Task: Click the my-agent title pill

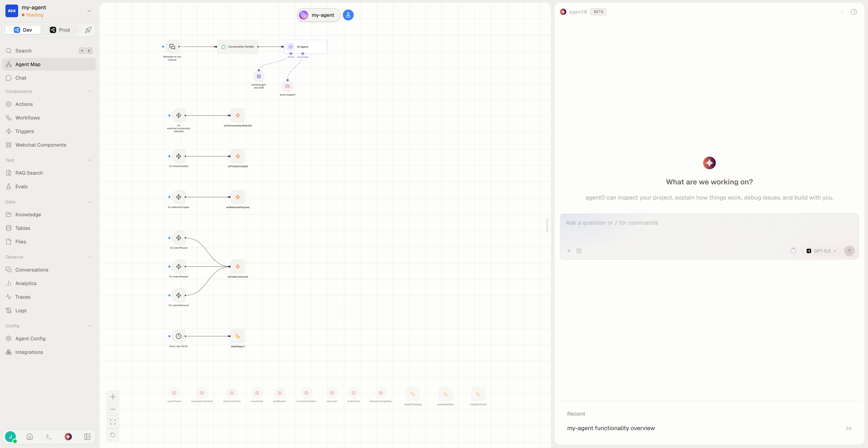Action: [x=318, y=15]
